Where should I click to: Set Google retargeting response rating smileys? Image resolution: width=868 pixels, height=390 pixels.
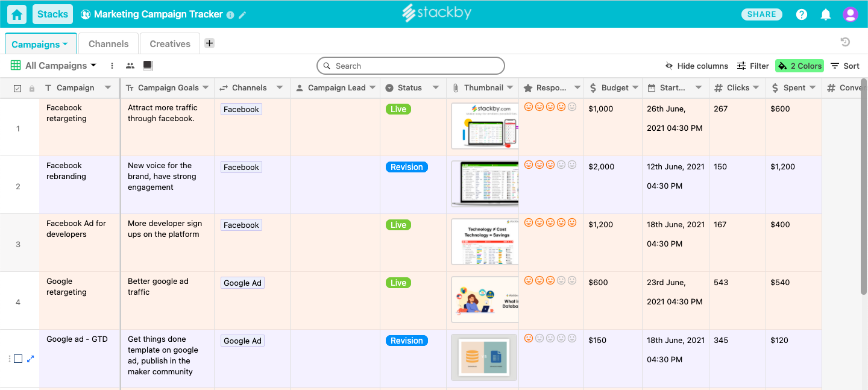[x=550, y=280]
